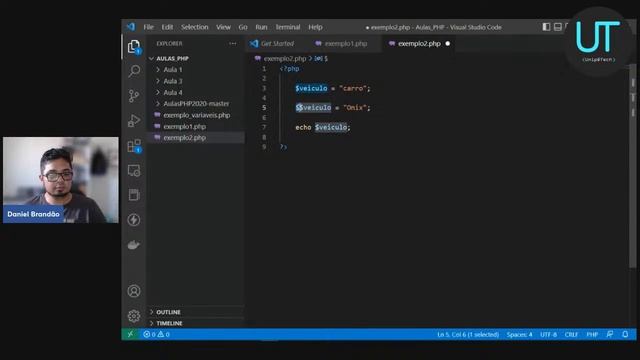Open Explorer more actions ellipsis
The height and width of the screenshot is (360, 640).
pyautogui.click(x=233, y=43)
